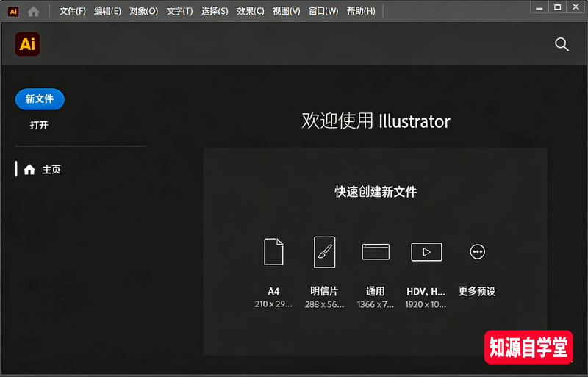Open 更多预设 ellipsis icon
This screenshot has width=588, height=377.
click(477, 252)
